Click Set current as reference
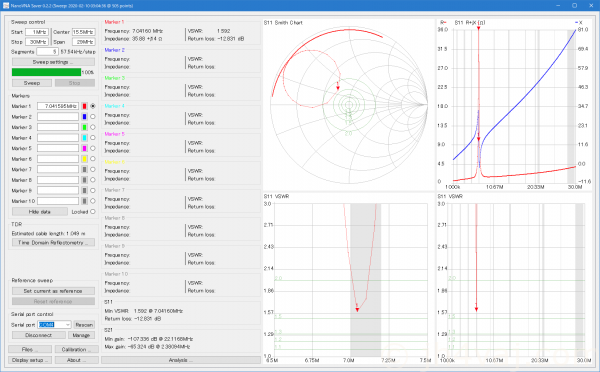 53,291
